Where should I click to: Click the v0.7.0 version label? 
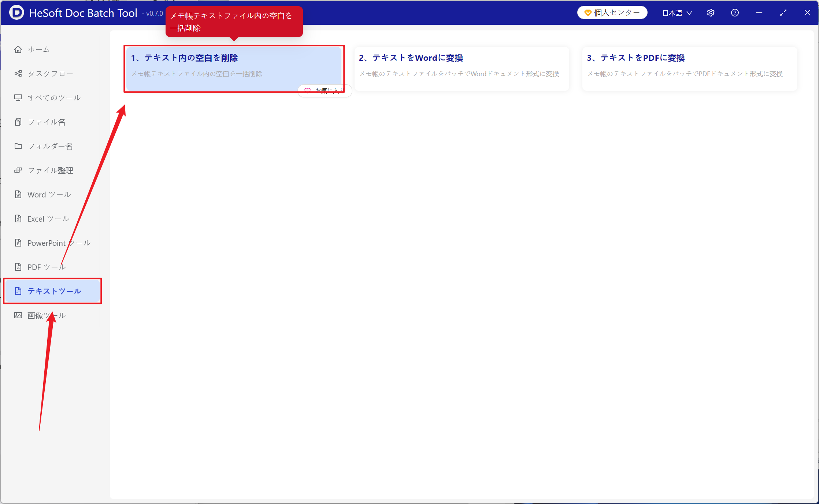(153, 14)
